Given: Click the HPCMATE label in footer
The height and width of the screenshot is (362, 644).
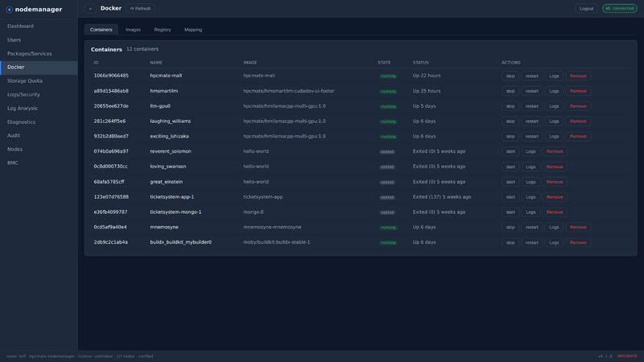Looking at the screenshot, I should (x=627, y=356).
